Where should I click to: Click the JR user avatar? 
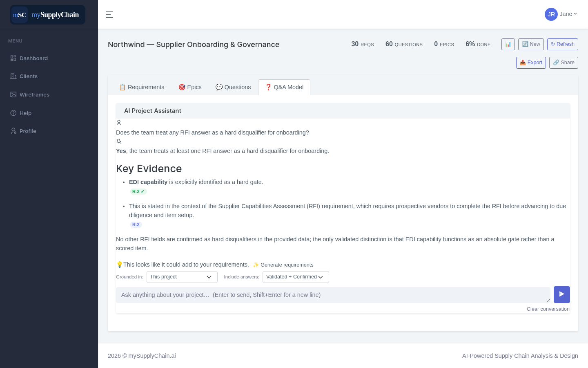pos(551,14)
